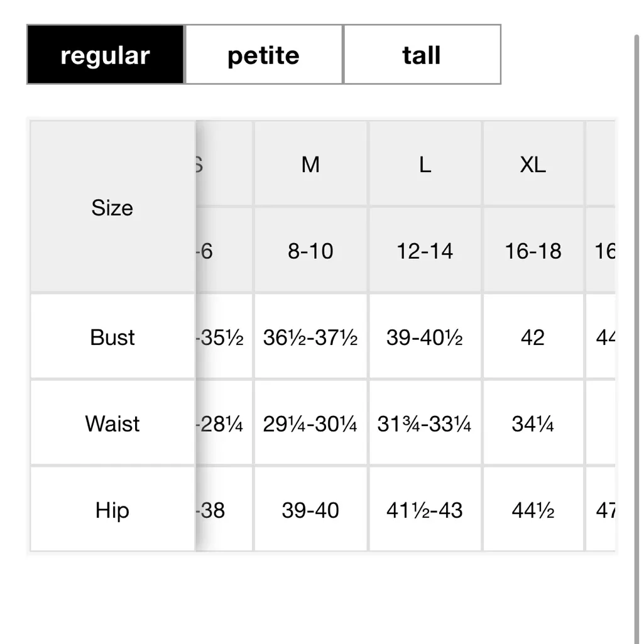Select the XL column header

pyautogui.click(x=533, y=165)
